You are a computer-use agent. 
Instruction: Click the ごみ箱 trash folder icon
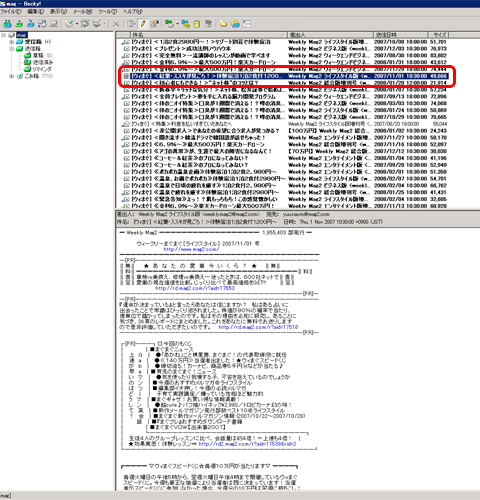click(x=20, y=76)
